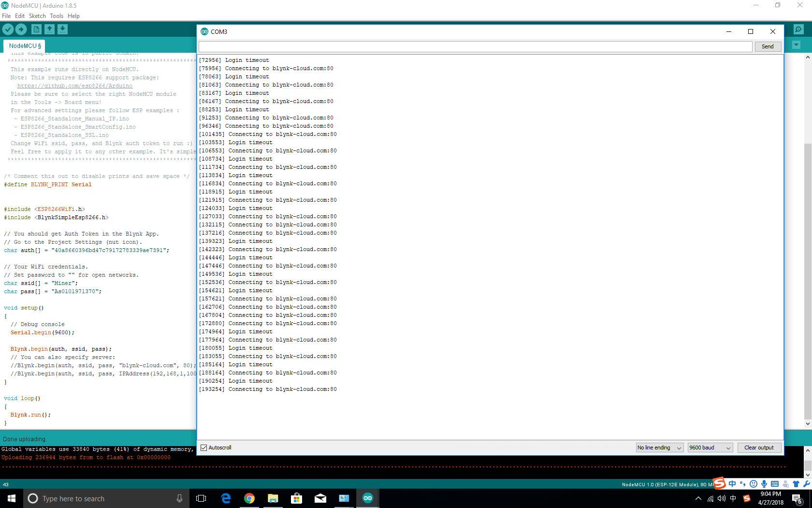
Task: Open the sketch tab dropdown arrow
Action: [x=797, y=45]
